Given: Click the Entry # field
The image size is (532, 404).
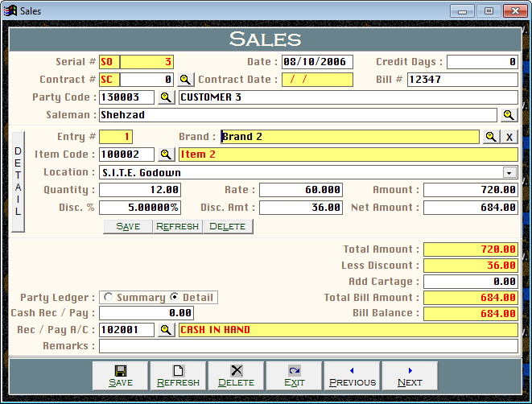Looking at the screenshot, I should 116,137.
